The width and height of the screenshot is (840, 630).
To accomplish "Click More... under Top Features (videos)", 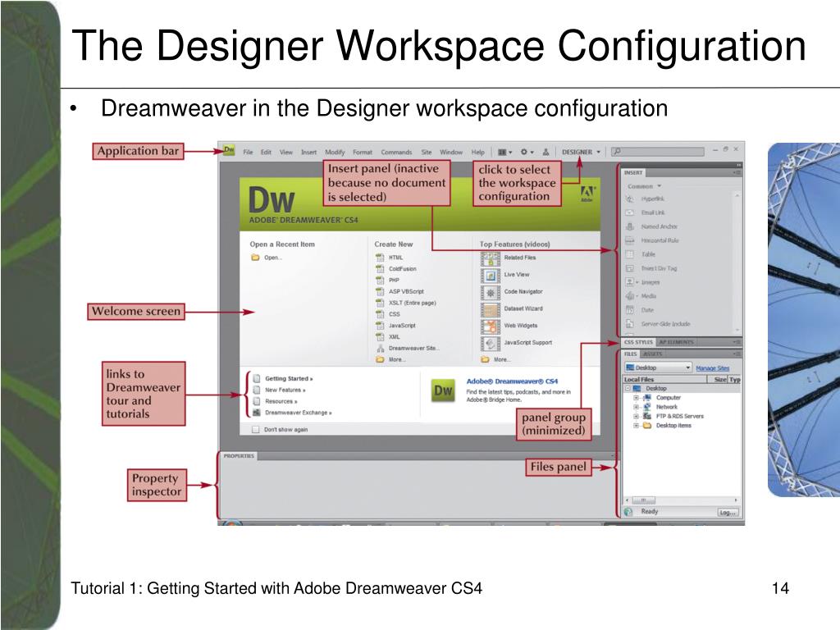I will 495,359.
